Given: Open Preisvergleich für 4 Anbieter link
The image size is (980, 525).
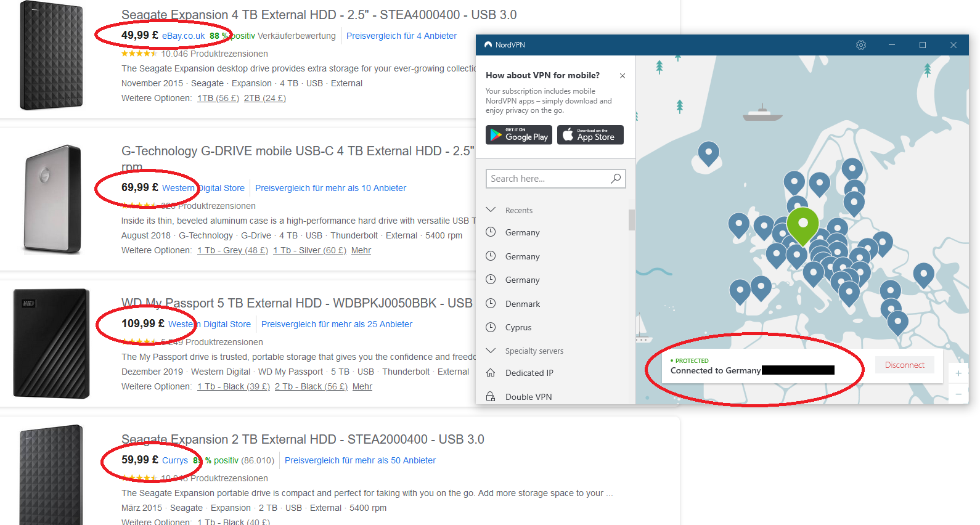Looking at the screenshot, I should point(401,36).
